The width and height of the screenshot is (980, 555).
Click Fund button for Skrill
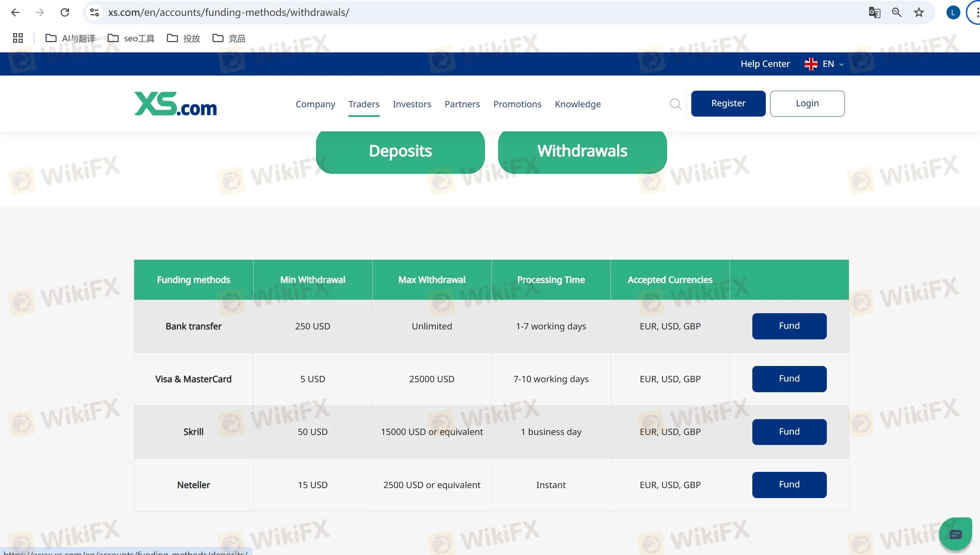(x=789, y=432)
